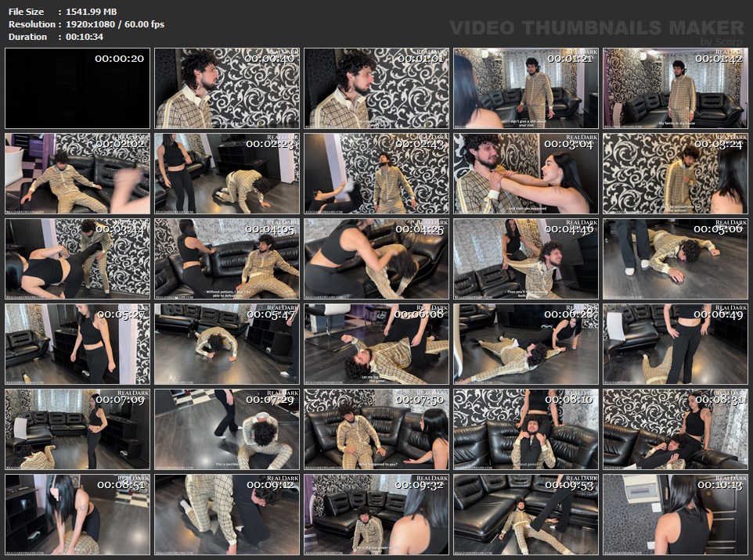
Task: Select the thumbnail at 00:00:40
Action: click(x=226, y=88)
